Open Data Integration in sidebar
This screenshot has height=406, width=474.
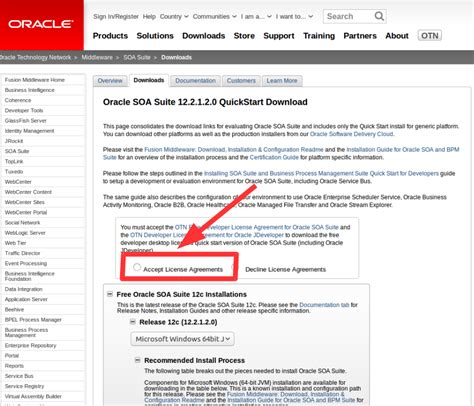click(x=24, y=289)
